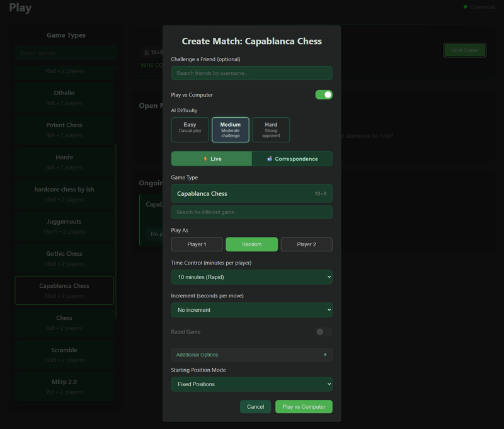Screen dimensions: 504x429
Task: Select Medium AI difficulty option
Action: tap(231, 130)
